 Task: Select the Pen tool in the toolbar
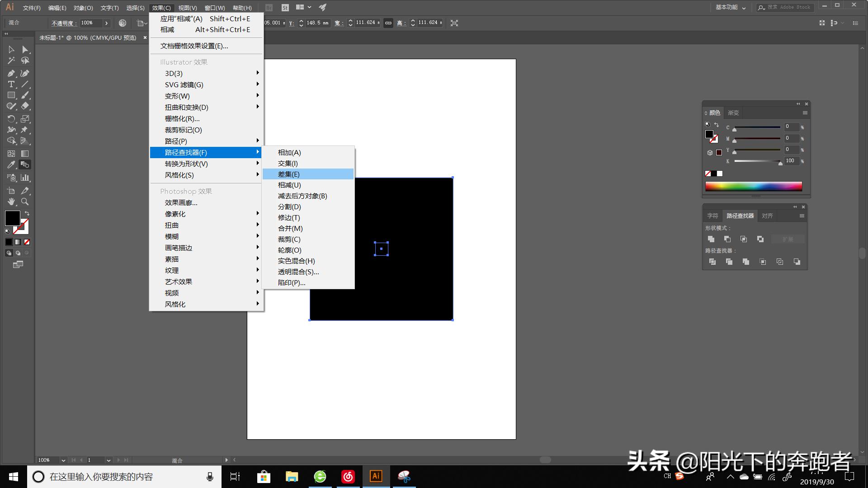pyautogui.click(x=12, y=74)
